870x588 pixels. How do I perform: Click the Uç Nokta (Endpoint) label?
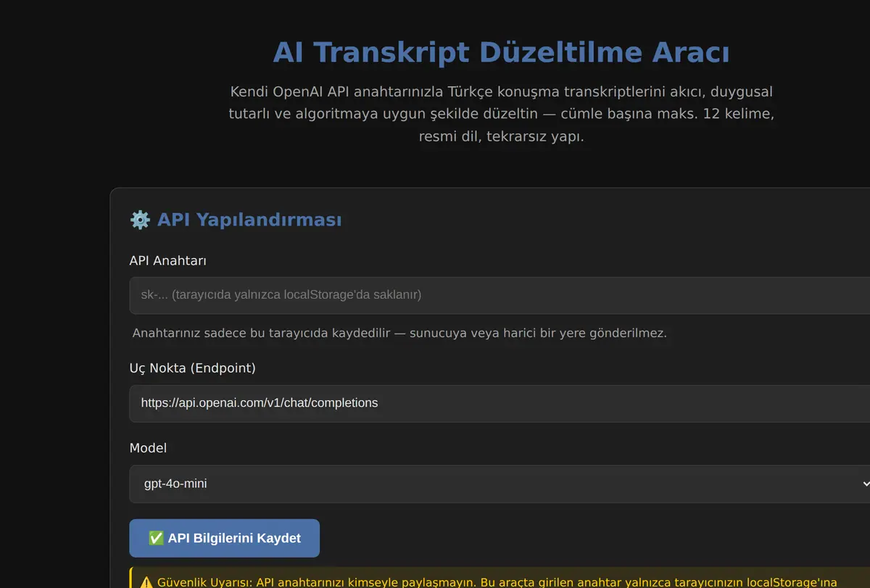(x=193, y=368)
